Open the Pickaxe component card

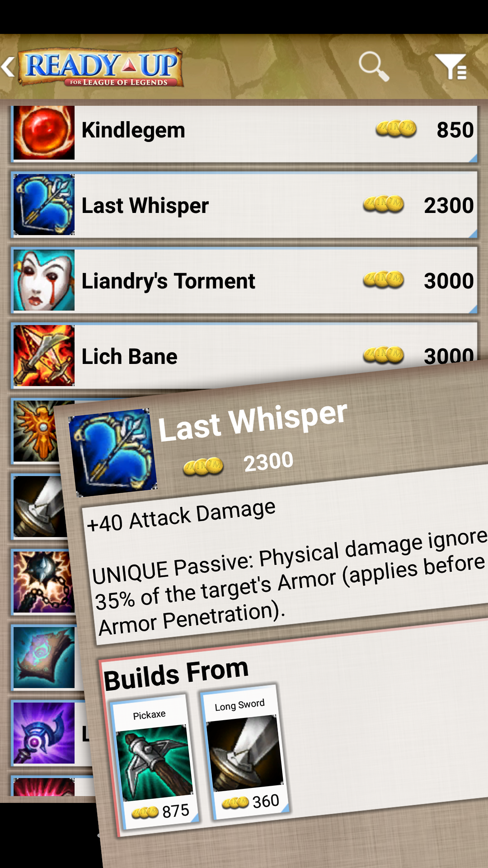point(155,762)
